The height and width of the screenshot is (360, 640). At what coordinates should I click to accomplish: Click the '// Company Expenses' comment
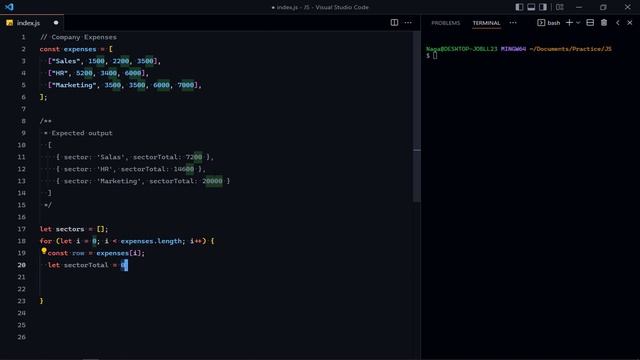78,37
